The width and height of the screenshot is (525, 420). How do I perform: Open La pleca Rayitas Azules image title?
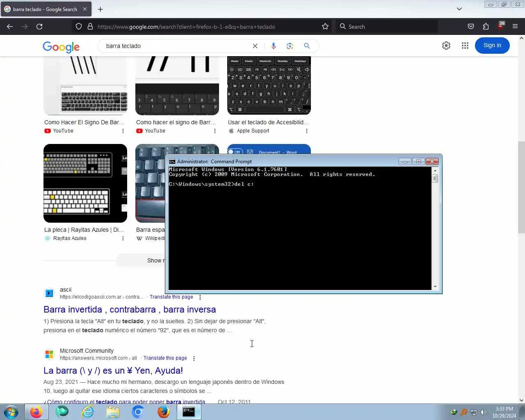click(x=84, y=230)
